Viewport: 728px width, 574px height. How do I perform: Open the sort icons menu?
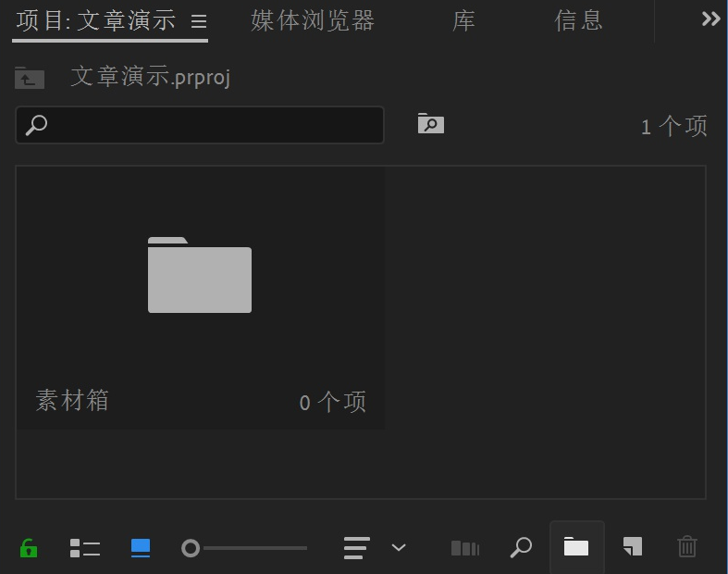coord(356,548)
